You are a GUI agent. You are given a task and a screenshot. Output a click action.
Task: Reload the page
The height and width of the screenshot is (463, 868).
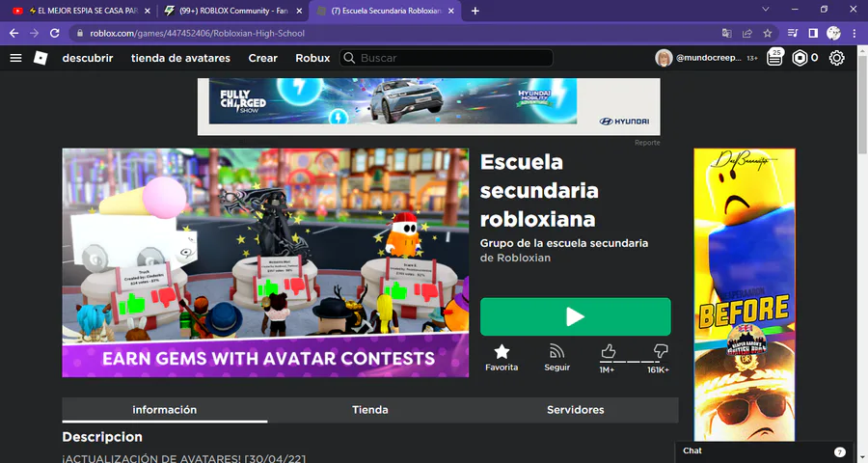tap(54, 33)
